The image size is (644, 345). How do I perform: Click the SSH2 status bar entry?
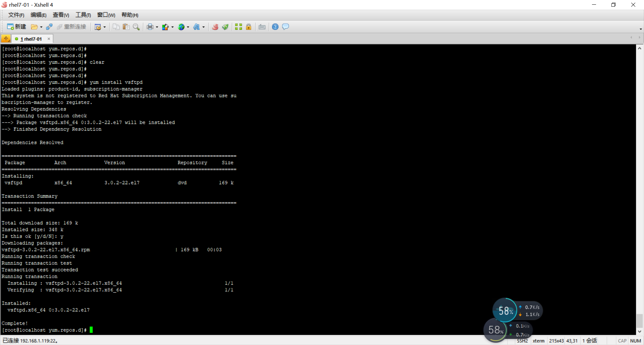pyautogui.click(x=522, y=341)
